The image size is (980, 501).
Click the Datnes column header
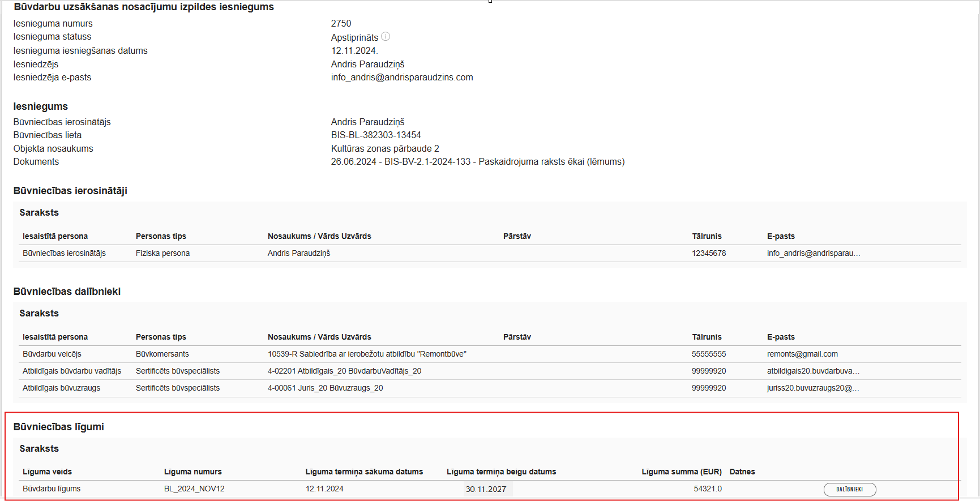coord(742,472)
